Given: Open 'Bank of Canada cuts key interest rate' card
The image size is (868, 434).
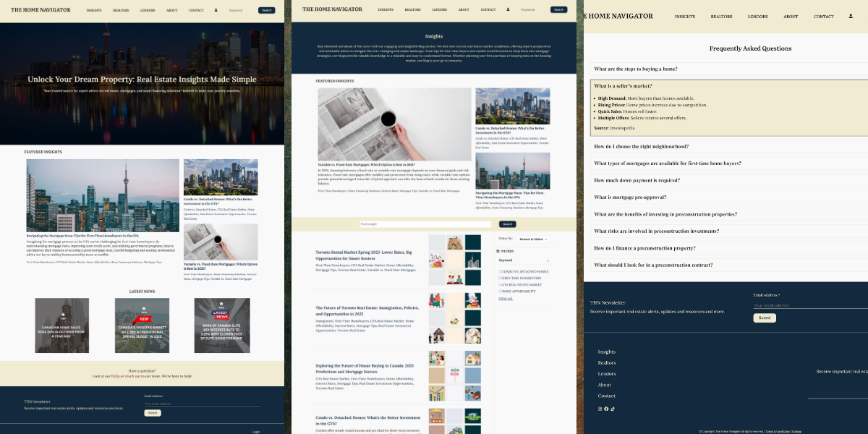Looking at the screenshot, I should click(x=222, y=325).
